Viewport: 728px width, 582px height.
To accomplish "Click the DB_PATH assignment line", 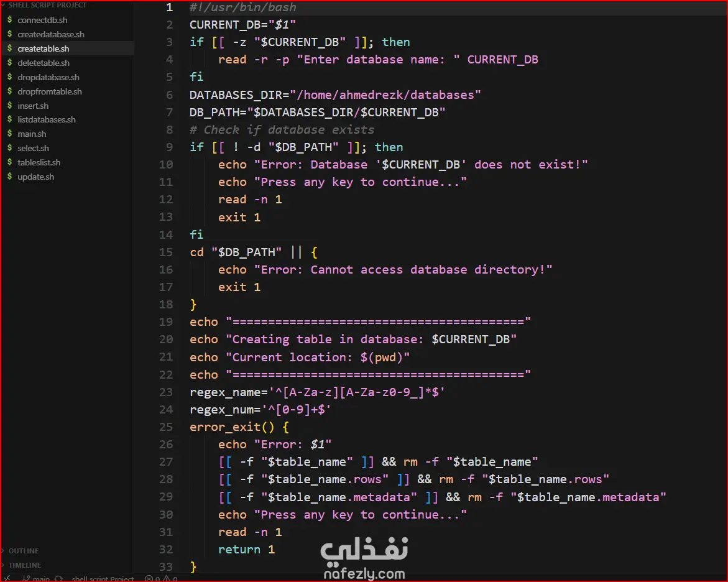I will 318,113.
